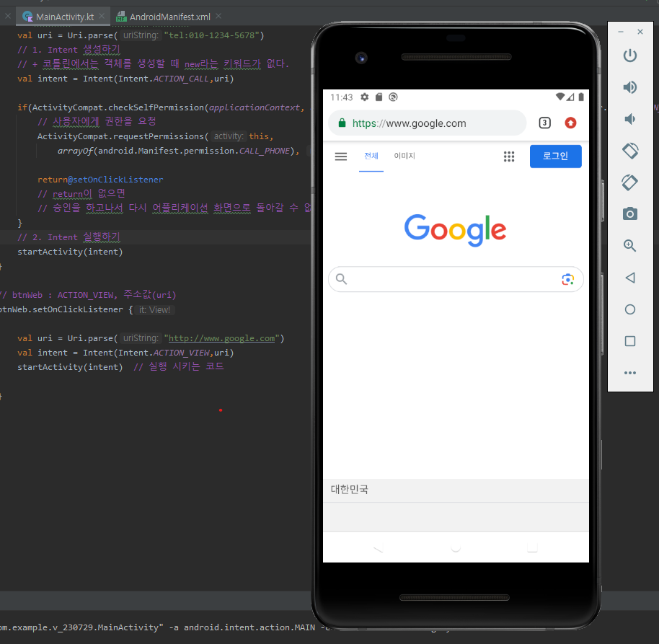Click the ActivityCompat.requestPermissions line

pyautogui.click(x=155, y=136)
